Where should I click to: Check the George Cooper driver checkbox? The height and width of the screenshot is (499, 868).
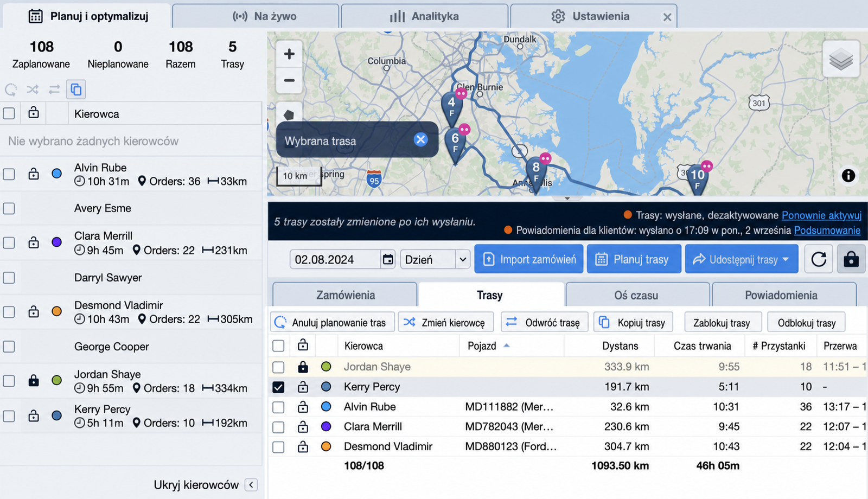9,347
